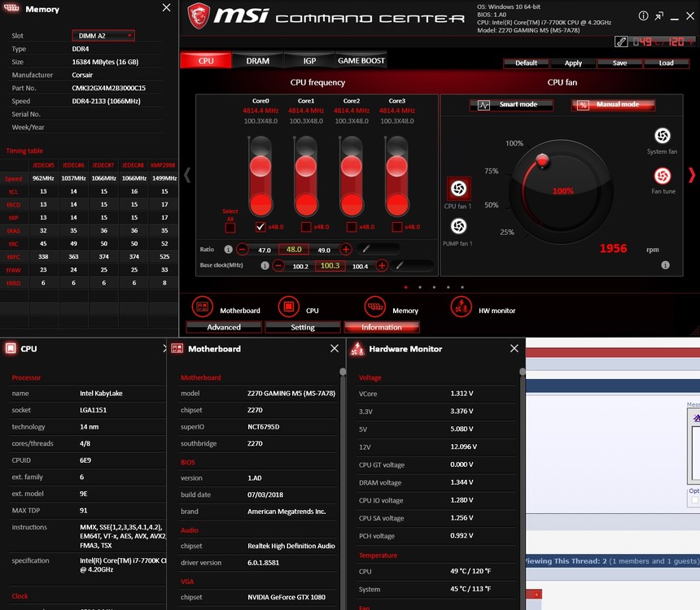This screenshot has width=700, height=610.
Task: Click the Motherboard panel scrollbar
Action: (343, 371)
